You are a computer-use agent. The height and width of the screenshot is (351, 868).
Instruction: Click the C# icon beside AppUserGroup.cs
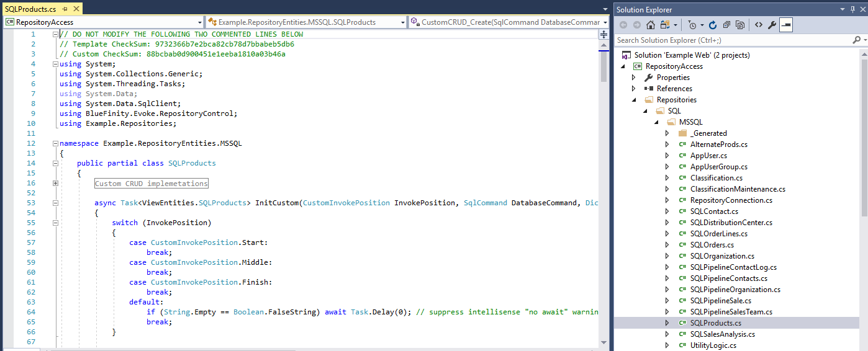point(682,167)
